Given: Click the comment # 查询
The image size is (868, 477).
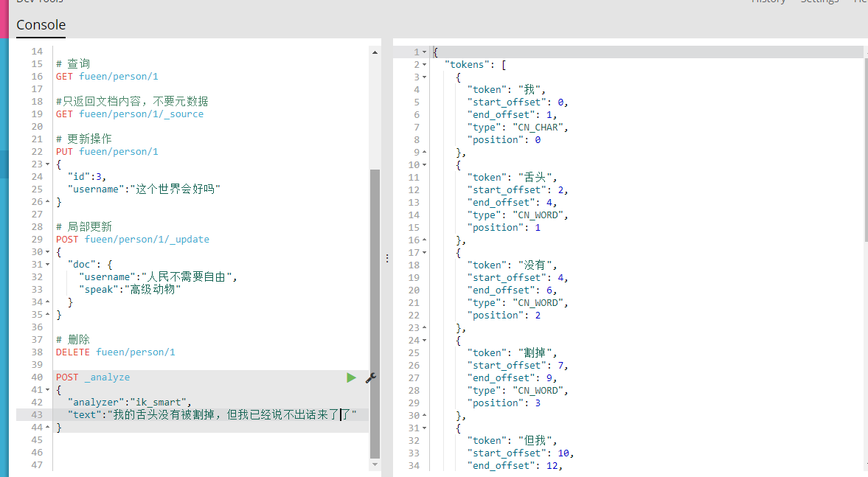Looking at the screenshot, I should (x=72, y=63).
